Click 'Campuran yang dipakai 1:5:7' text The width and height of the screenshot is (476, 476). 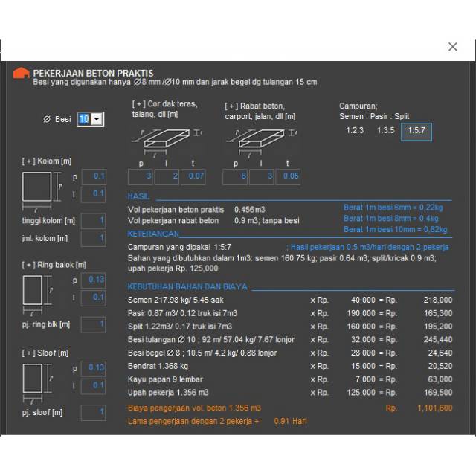[179, 248]
